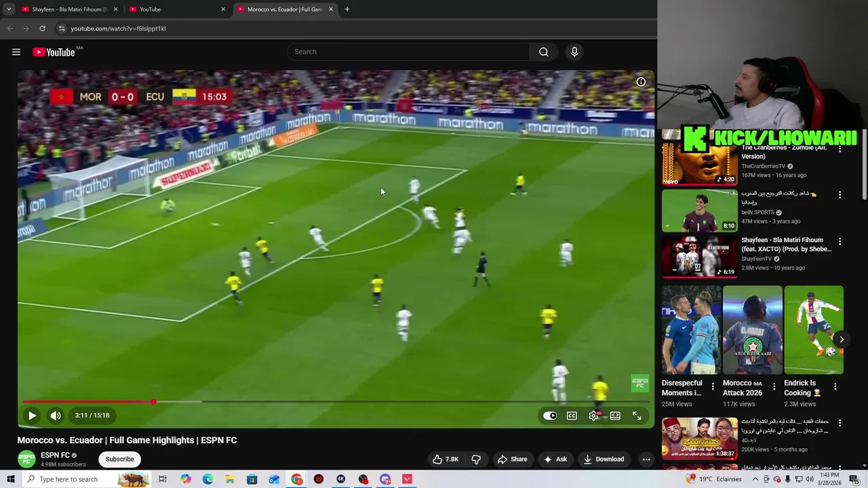Reload the current page

42,28
